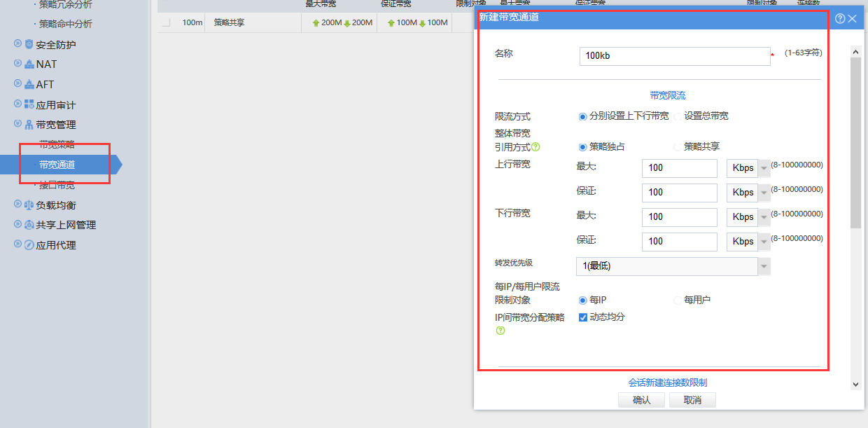Click in the 名称 input field
868x428 pixels.
coord(675,56)
